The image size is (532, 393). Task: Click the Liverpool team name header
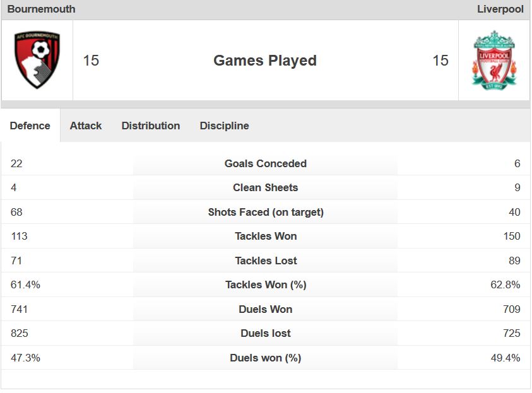500,9
